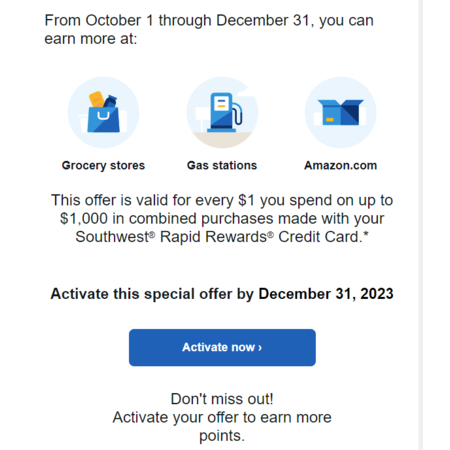Click the registered trademark symbol after Southwest
This screenshot has width=450, height=450.
tap(152, 235)
